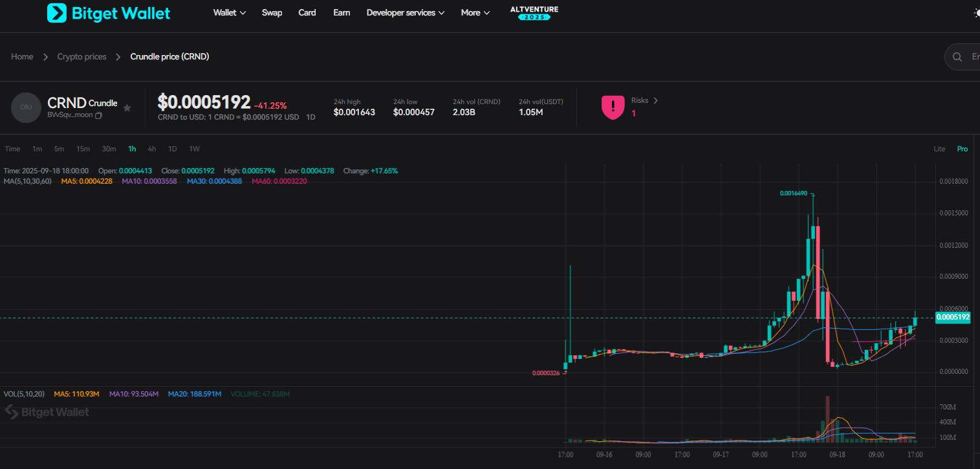
Task: Switch chart to Lite mode
Action: (939, 149)
